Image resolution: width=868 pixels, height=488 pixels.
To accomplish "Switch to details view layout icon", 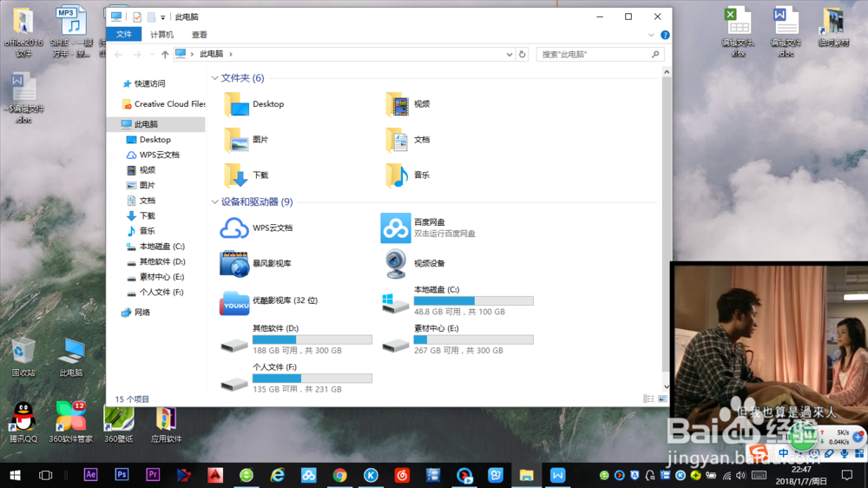I will coord(648,399).
